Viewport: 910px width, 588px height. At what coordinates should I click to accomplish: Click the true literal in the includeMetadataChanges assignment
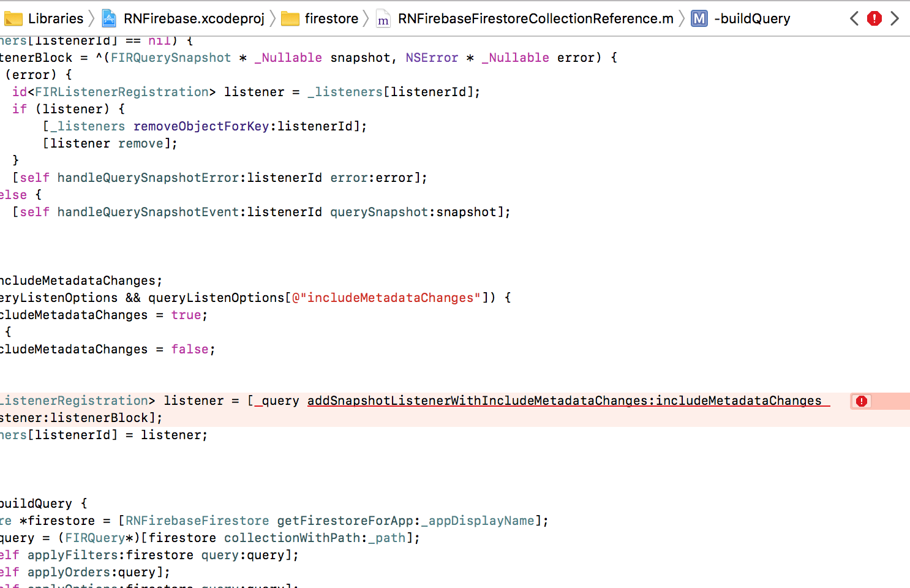[x=186, y=315]
